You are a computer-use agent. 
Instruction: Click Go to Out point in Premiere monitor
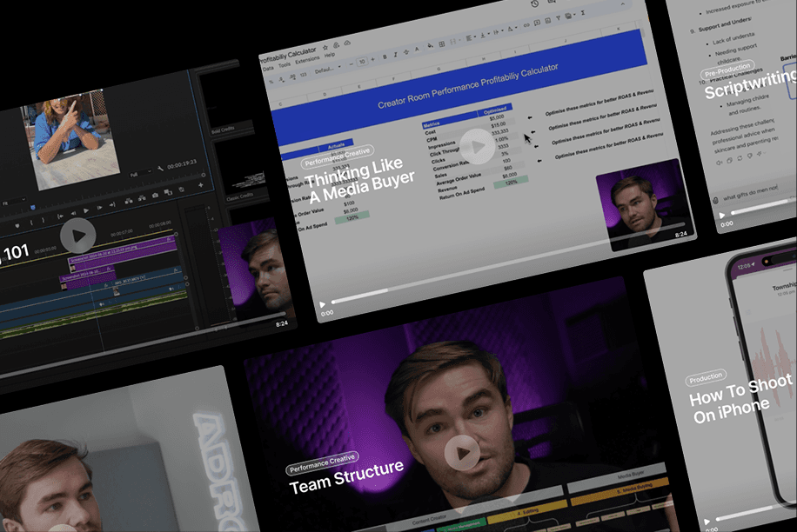[112, 204]
